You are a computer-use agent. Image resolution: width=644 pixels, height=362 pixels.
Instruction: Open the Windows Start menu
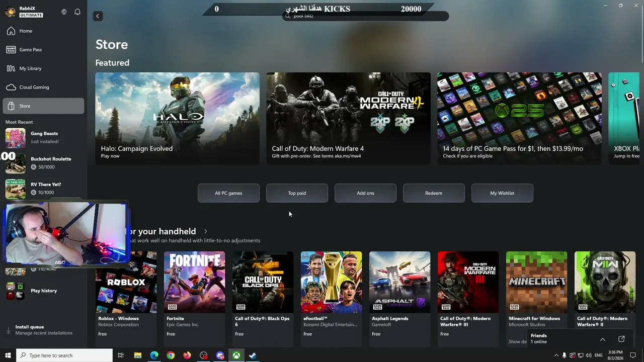coord(8,355)
